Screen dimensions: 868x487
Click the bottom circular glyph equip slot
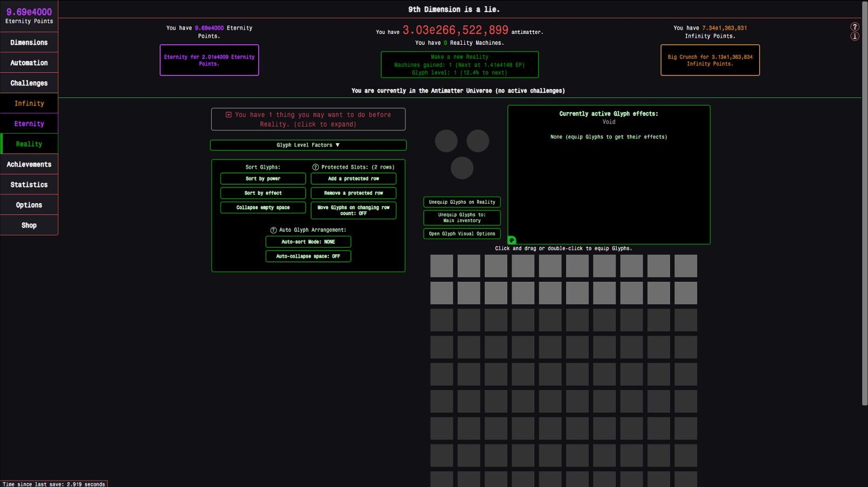pos(461,168)
